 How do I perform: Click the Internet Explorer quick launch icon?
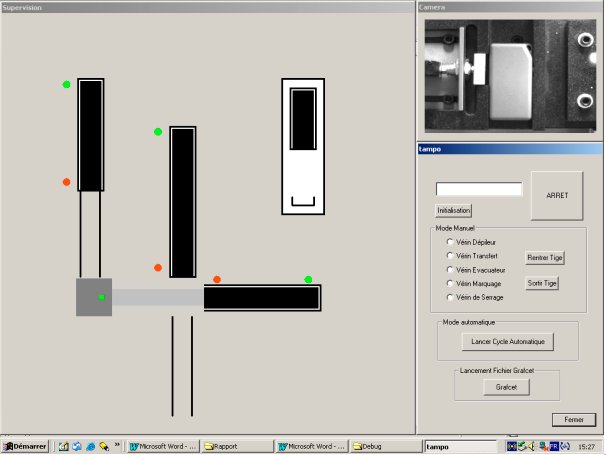[90, 446]
